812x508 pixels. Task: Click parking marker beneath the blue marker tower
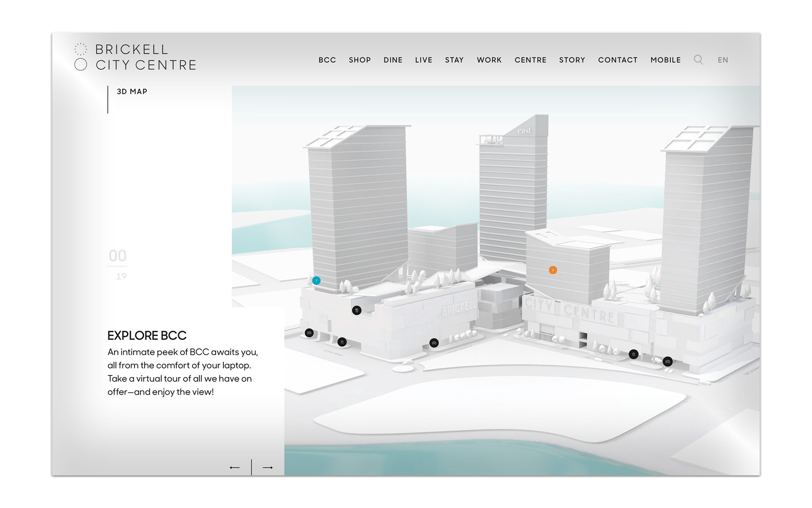pyautogui.click(x=310, y=333)
